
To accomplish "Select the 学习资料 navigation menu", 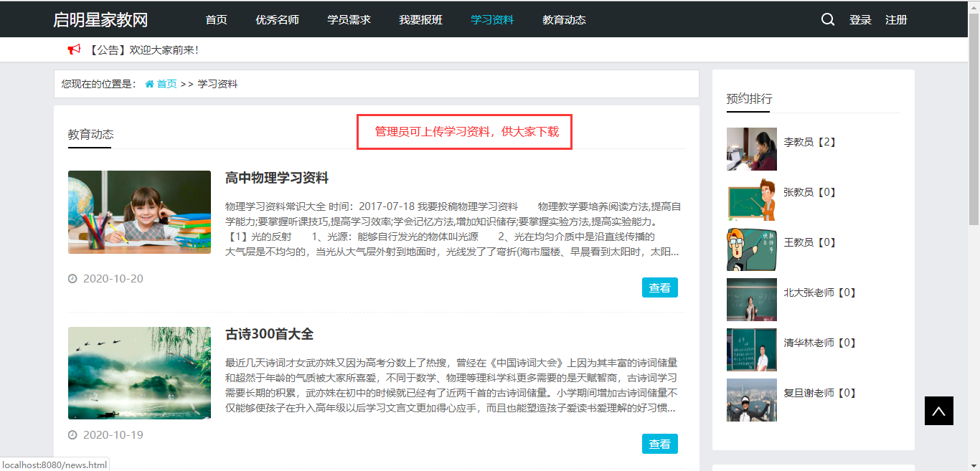I will tap(492, 20).
